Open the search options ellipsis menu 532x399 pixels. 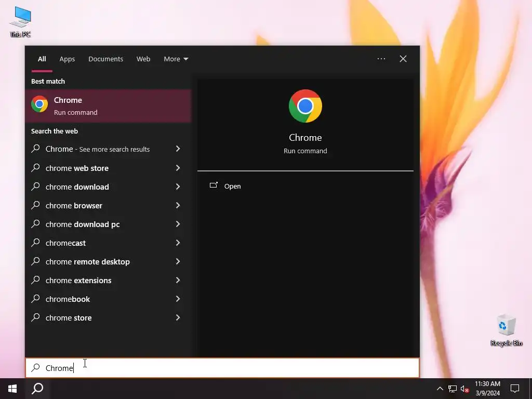(381, 59)
